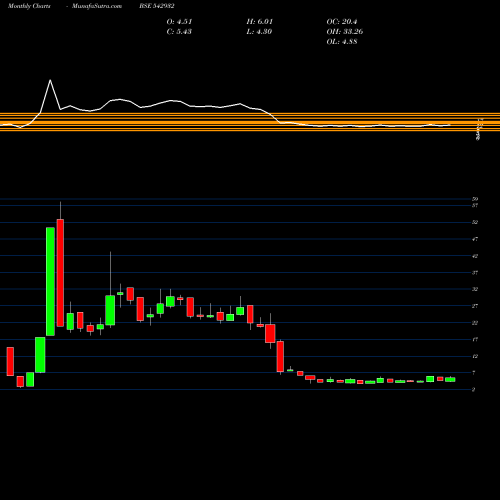Click the price axis label "37"
Screen dimensions: 500x500
pos(475,273)
